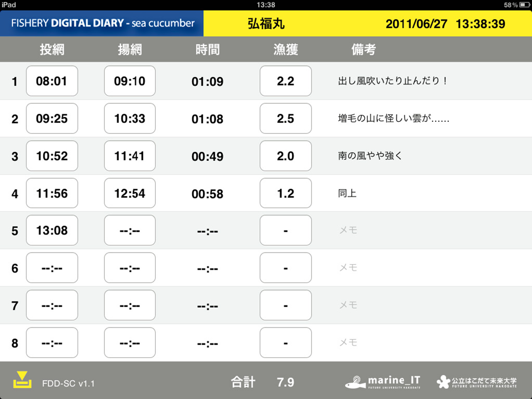Screen dimensions: 532x399
Task: Set the empty net-cast time in row 8
Action: coord(52,343)
